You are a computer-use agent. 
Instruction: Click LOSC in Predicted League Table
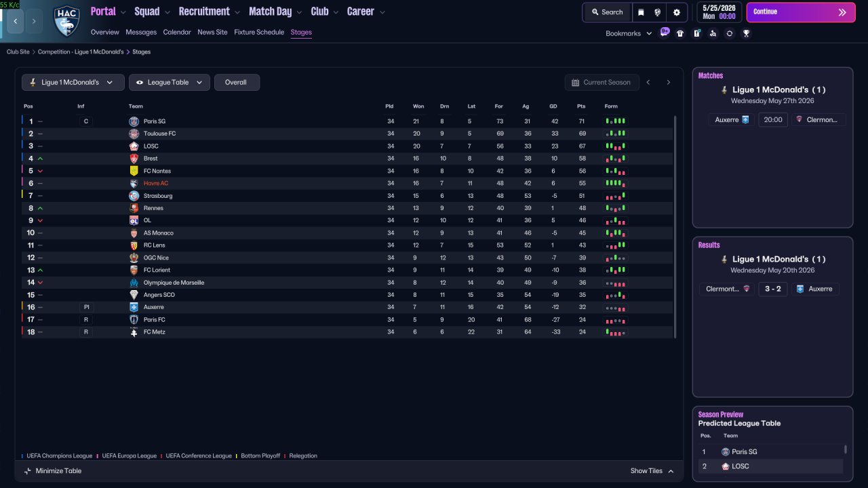click(x=741, y=466)
